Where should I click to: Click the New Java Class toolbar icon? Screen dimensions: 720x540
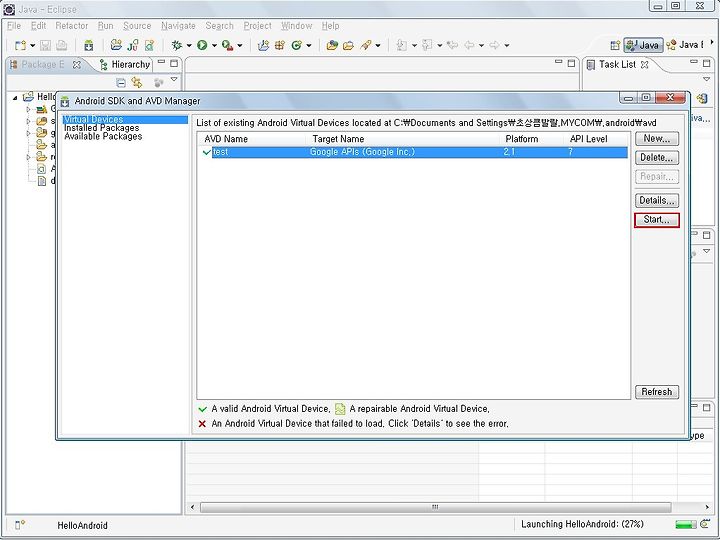click(297, 45)
